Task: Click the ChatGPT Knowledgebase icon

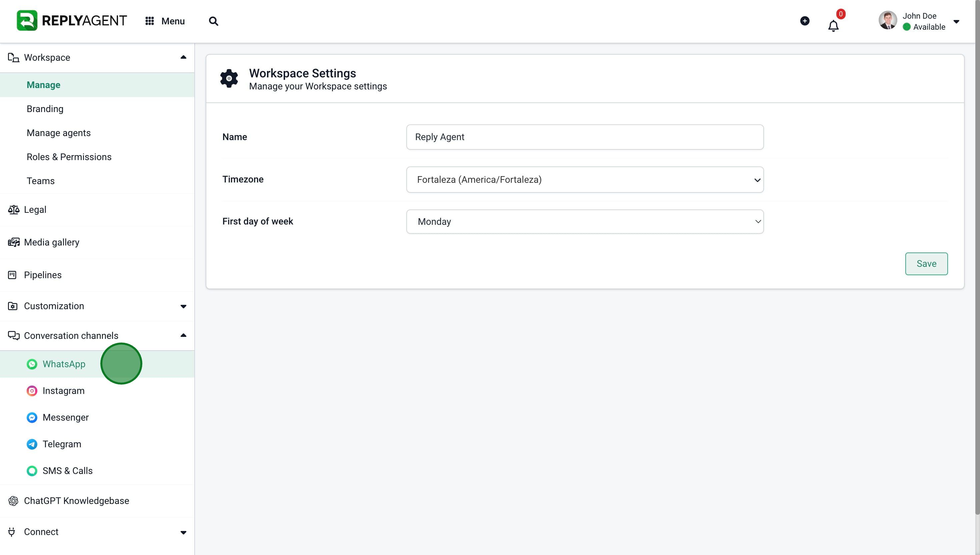Action: 13,501
